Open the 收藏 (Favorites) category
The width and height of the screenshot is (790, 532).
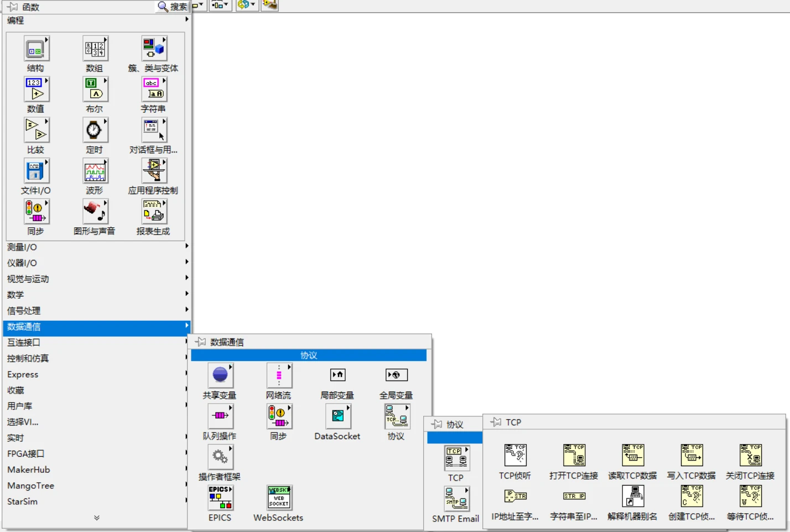96,390
